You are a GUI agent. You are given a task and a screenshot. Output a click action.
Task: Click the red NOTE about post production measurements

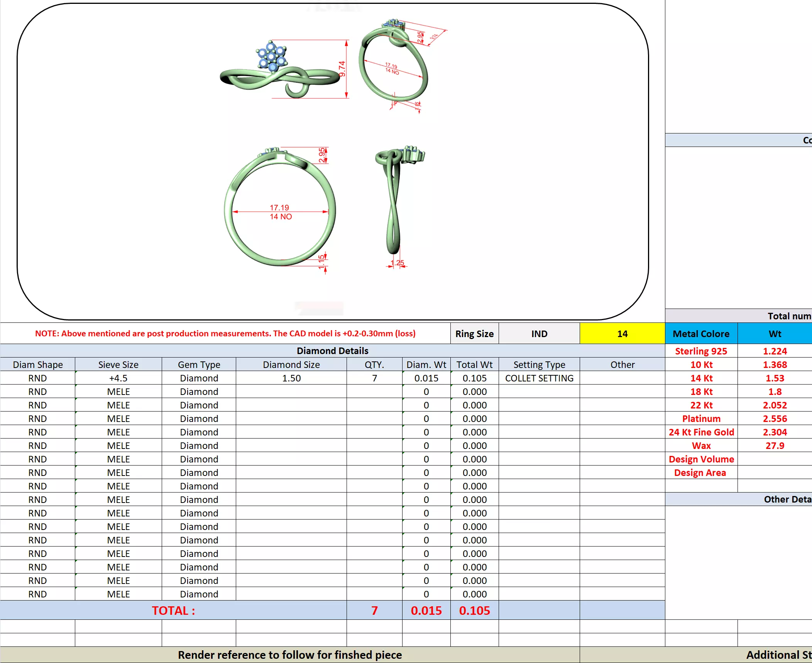(225, 333)
